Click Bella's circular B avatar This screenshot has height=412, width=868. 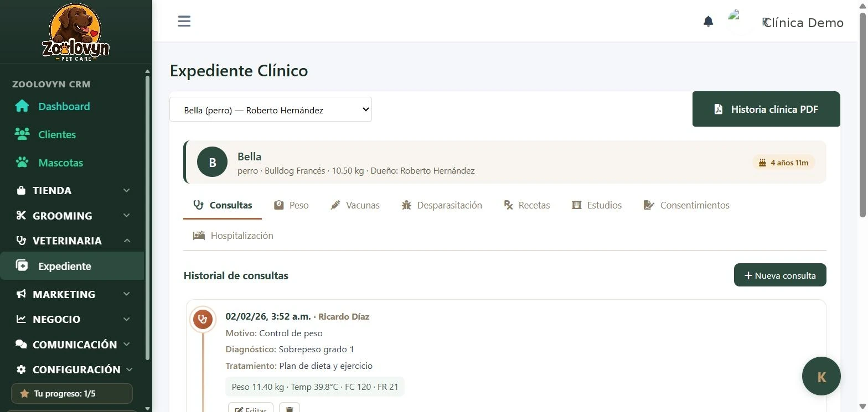(x=212, y=162)
